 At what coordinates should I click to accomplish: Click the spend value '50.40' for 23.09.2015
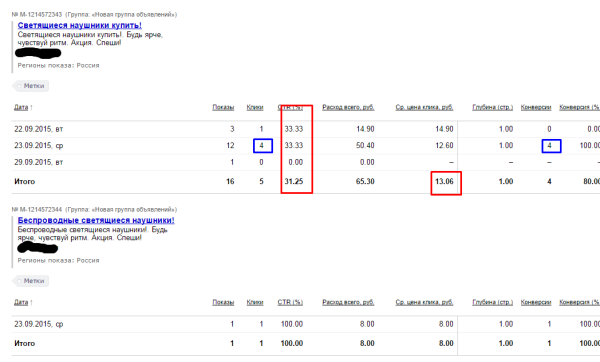tap(365, 145)
